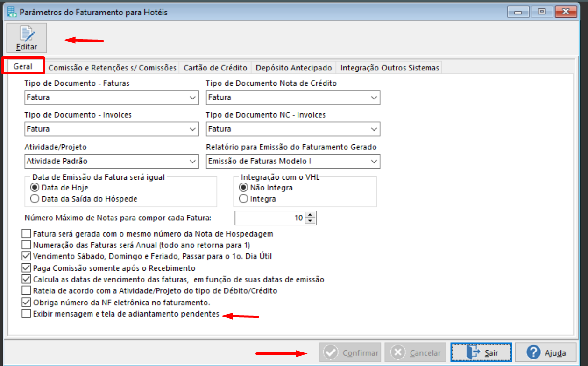Switch to the Geral tab

pyautogui.click(x=23, y=66)
